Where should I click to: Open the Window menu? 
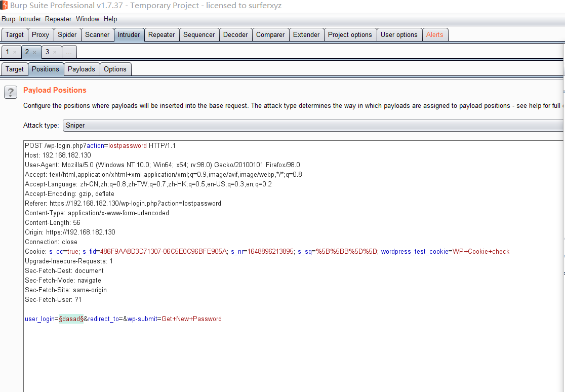click(88, 19)
